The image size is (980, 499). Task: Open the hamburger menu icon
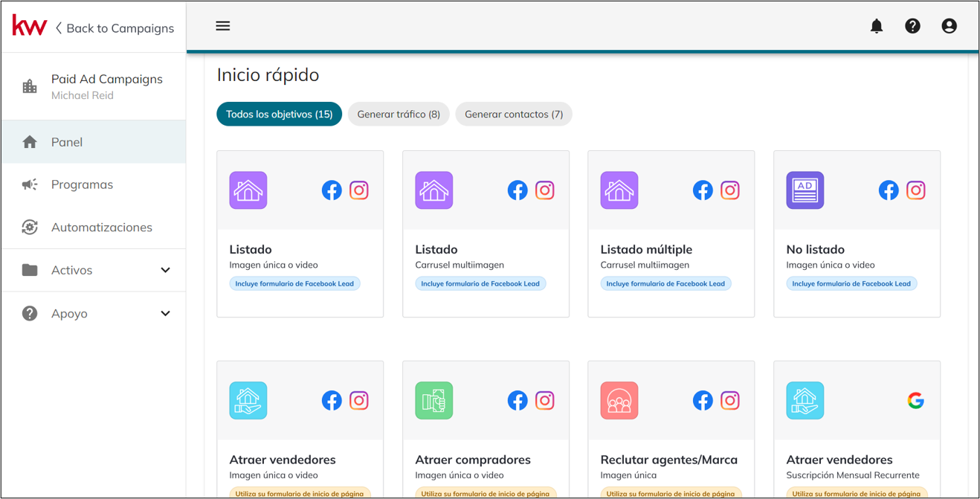[x=222, y=26]
